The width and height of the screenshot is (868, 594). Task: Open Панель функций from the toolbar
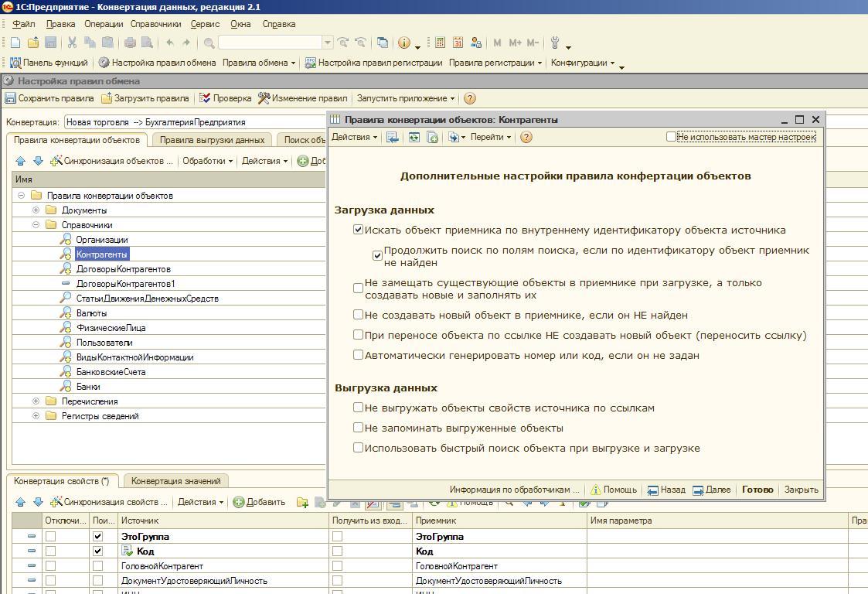(48, 63)
